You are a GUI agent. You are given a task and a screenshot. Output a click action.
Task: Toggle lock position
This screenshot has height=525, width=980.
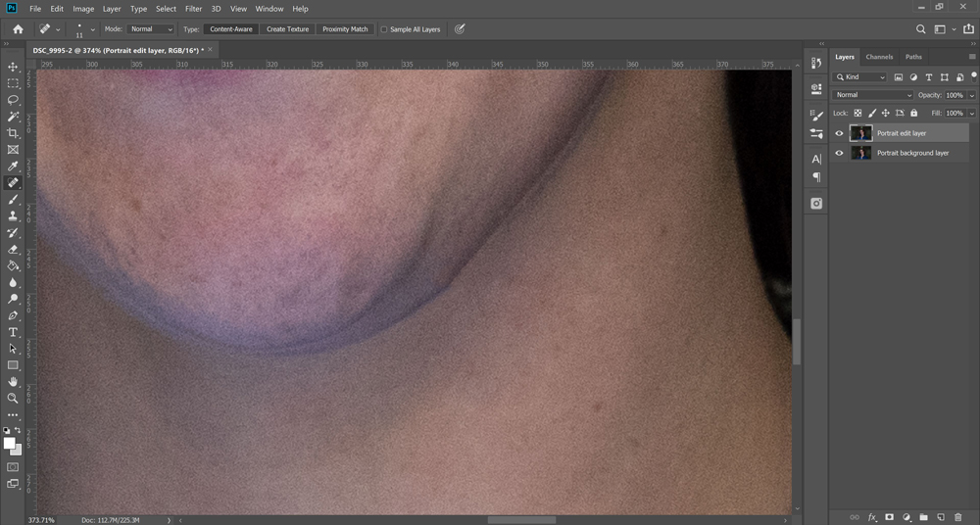click(x=886, y=113)
